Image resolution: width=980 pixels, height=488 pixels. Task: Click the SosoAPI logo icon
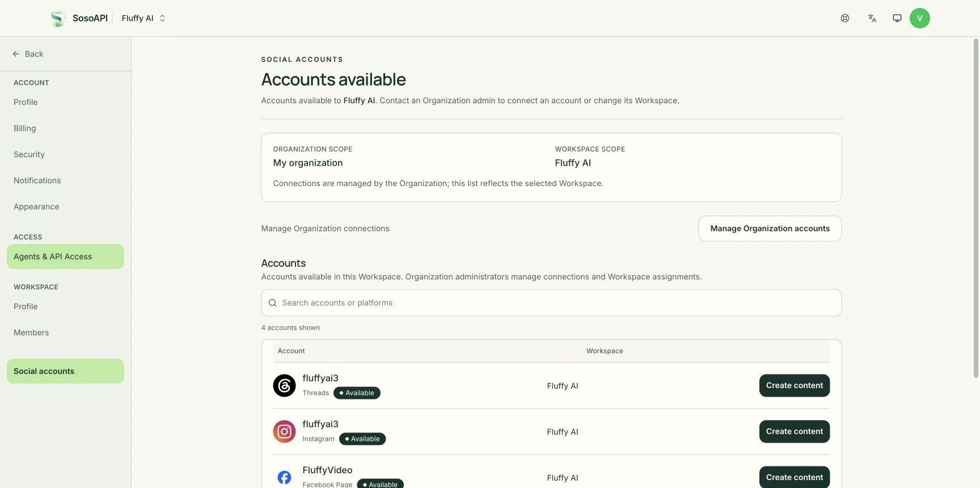58,18
